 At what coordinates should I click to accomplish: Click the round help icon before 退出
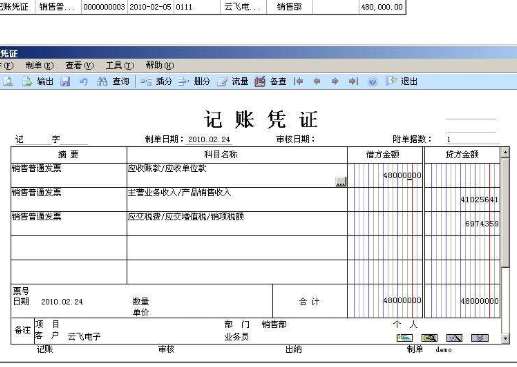click(x=373, y=82)
